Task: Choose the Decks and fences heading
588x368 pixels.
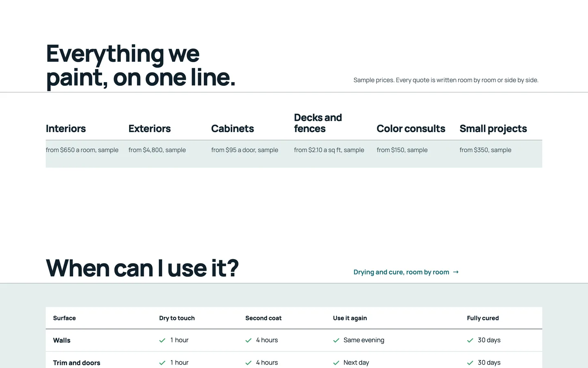Action: pos(318,123)
